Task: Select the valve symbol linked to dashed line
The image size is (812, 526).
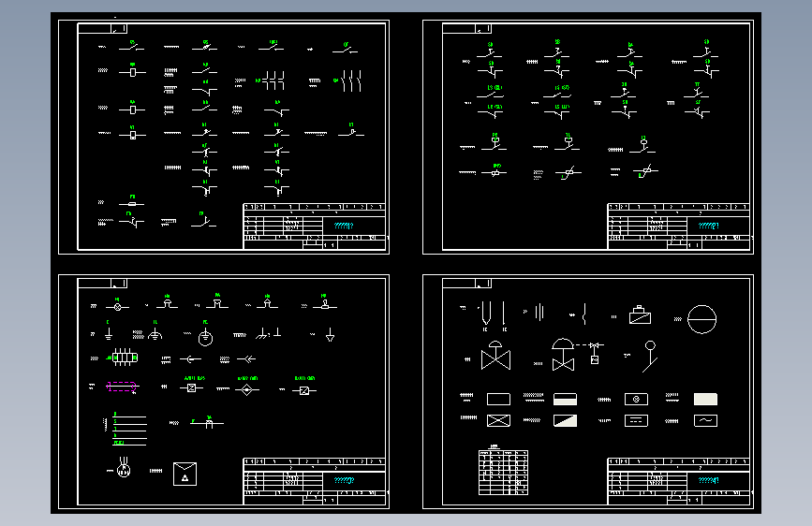Action: (563, 355)
